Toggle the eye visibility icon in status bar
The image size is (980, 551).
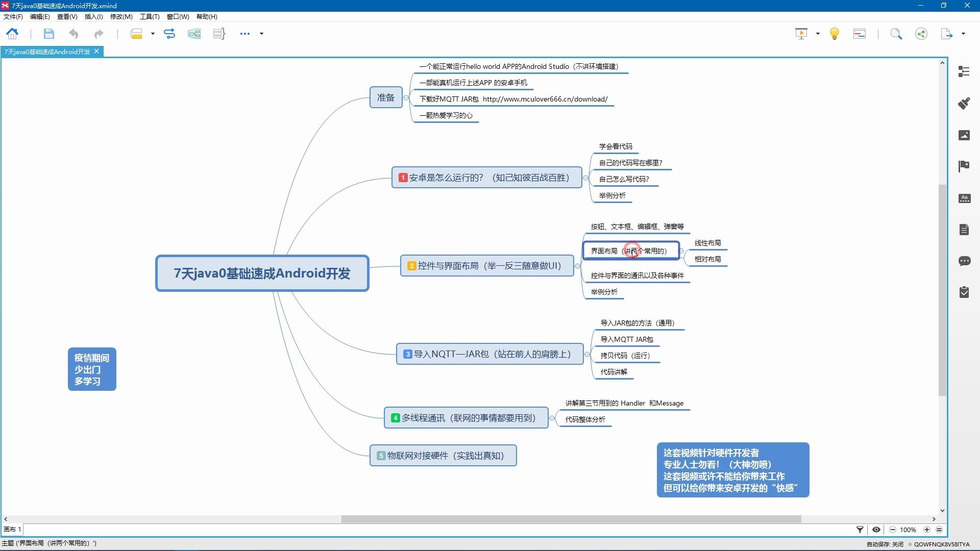tap(876, 530)
